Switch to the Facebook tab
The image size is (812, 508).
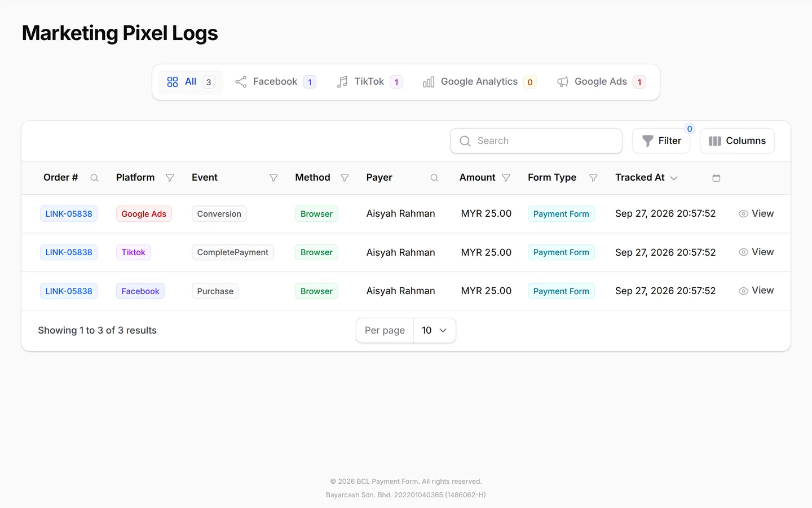click(x=275, y=82)
